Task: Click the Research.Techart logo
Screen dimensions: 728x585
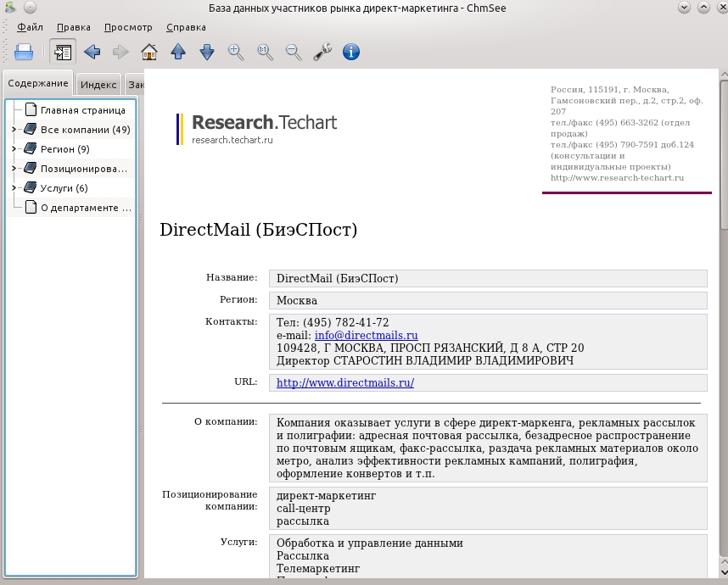Action: coord(257,129)
